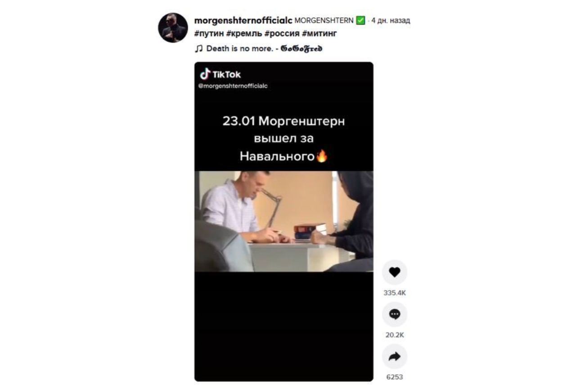576x392 pixels.
Task: Open comments via the speech bubble icon
Action: tap(395, 315)
